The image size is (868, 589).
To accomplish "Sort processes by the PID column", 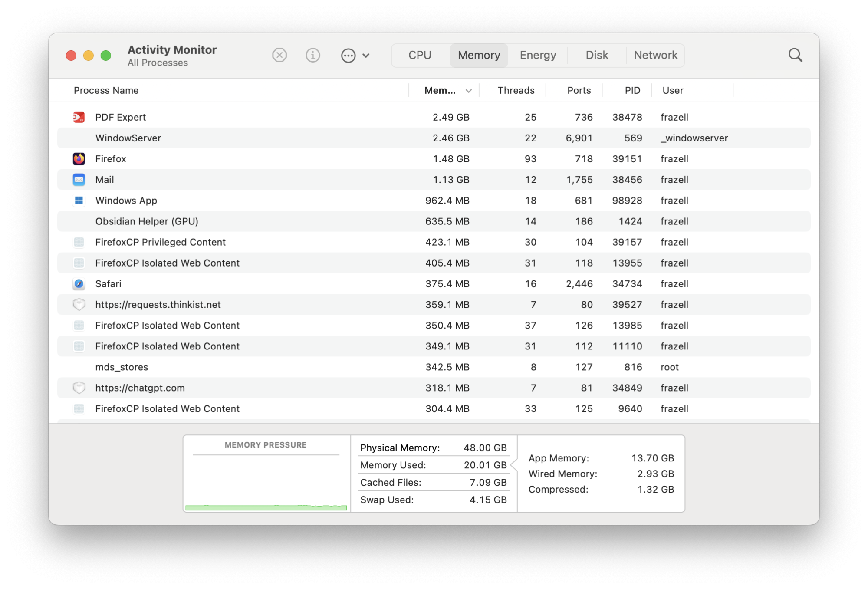I will click(x=632, y=90).
